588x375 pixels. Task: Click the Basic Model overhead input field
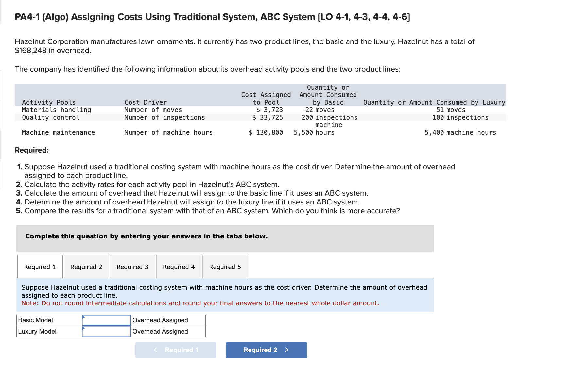107,320
